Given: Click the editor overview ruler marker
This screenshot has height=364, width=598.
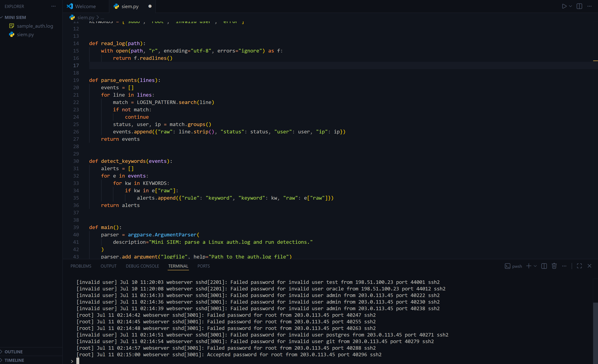Looking at the screenshot, I should click(x=595, y=61).
